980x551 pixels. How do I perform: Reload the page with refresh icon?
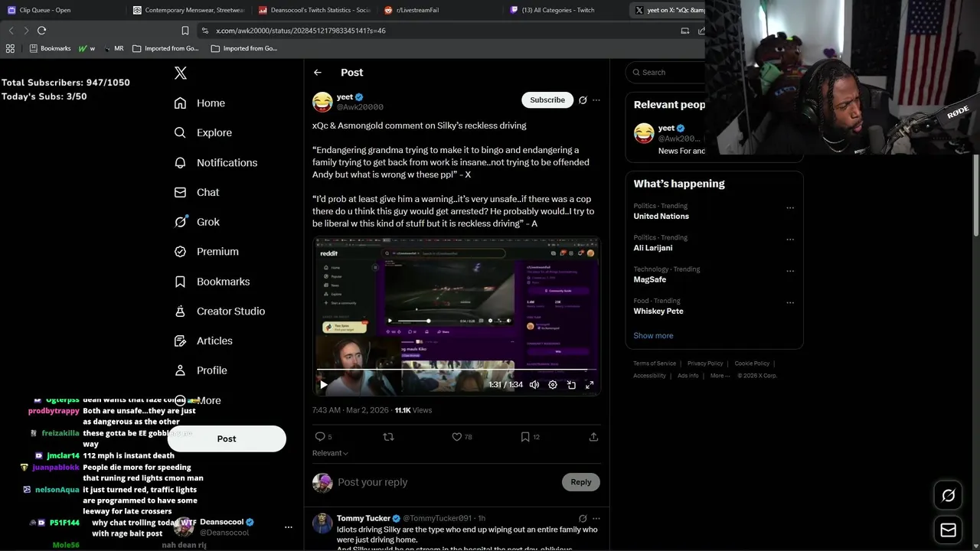coord(41,31)
